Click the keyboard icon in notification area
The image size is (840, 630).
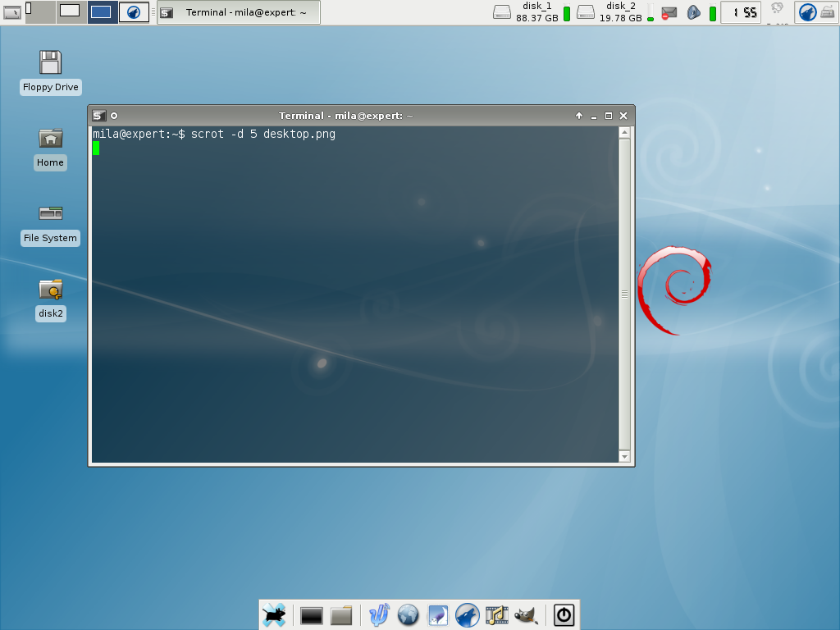pyautogui.click(x=828, y=12)
